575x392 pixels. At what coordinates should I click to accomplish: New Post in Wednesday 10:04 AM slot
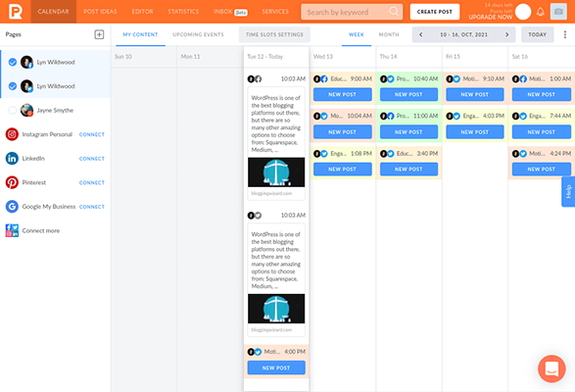pos(343,131)
